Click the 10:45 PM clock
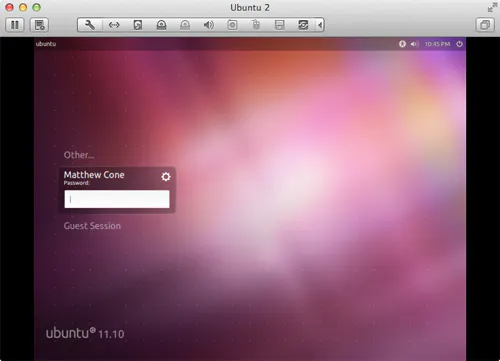Viewport: 500px width, 361px height. (x=437, y=44)
